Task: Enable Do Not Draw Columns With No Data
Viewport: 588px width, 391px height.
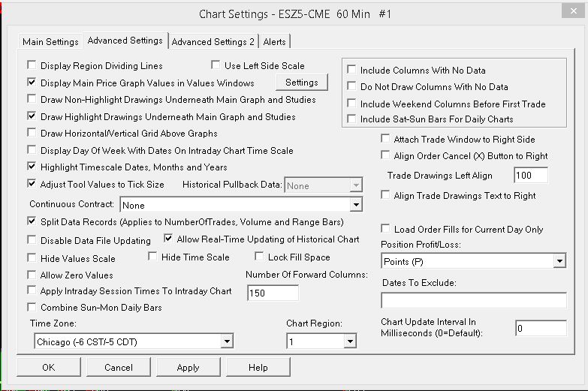Action: pyautogui.click(x=351, y=86)
